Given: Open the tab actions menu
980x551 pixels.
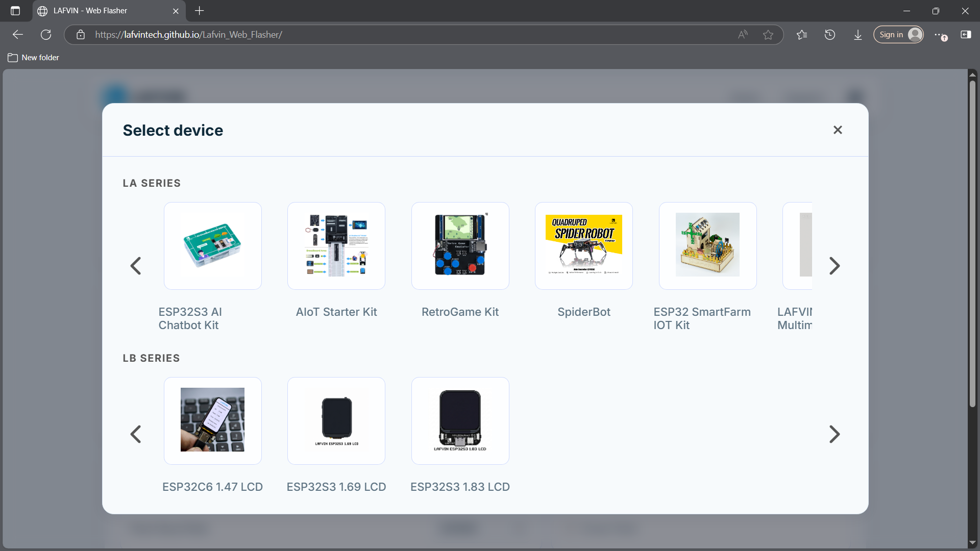Looking at the screenshot, I should pos(15,11).
